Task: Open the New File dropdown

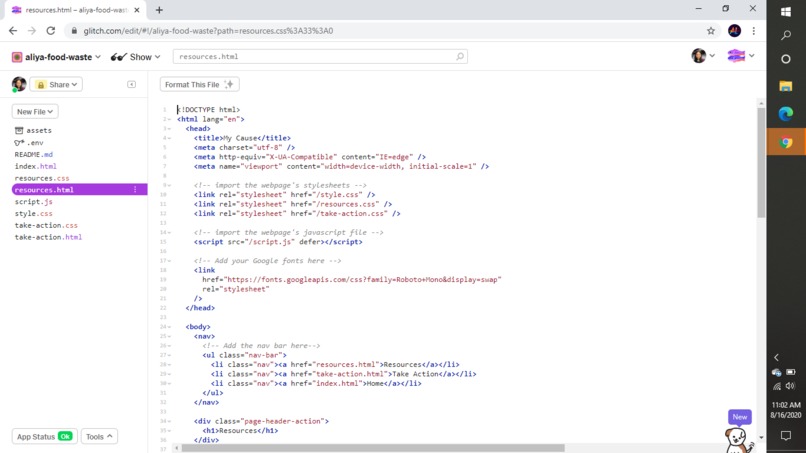Action: (35, 112)
